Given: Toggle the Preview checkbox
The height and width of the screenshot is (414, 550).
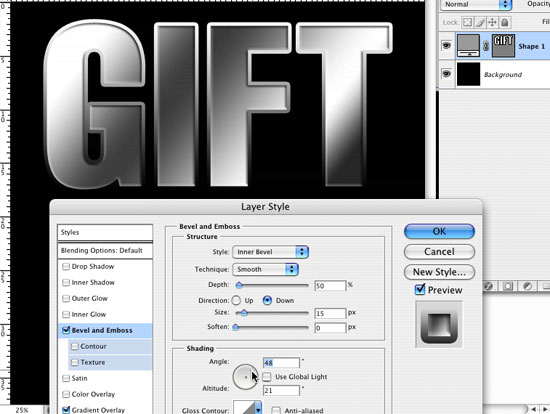Looking at the screenshot, I should pyautogui.click(x=420, y=290).
